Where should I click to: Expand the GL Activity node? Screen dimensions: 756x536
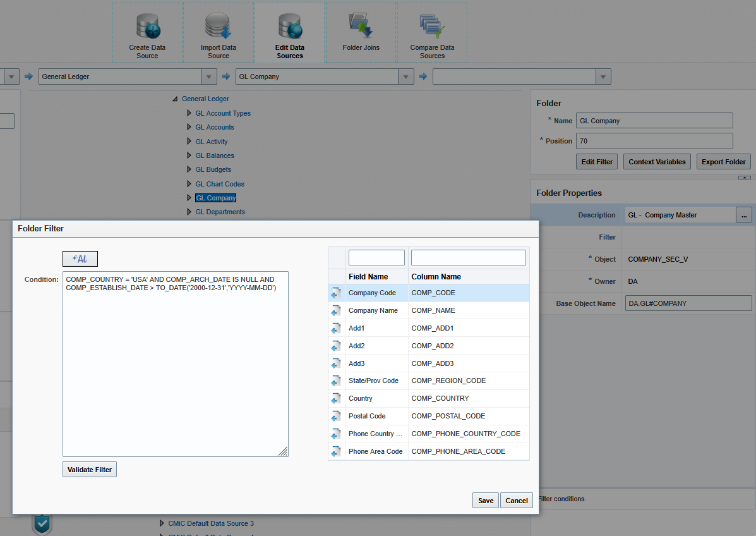pos(189,142)
